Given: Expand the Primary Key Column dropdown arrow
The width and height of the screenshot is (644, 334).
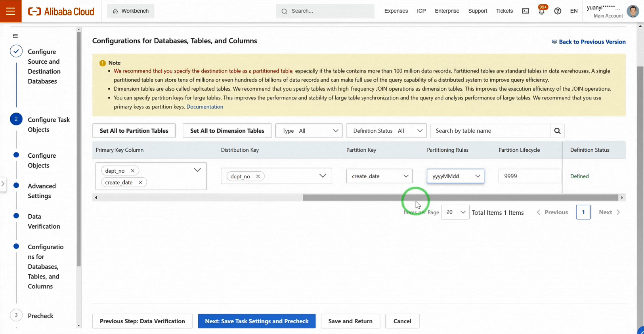Looking at the screenshot, I should coord(197,170).
